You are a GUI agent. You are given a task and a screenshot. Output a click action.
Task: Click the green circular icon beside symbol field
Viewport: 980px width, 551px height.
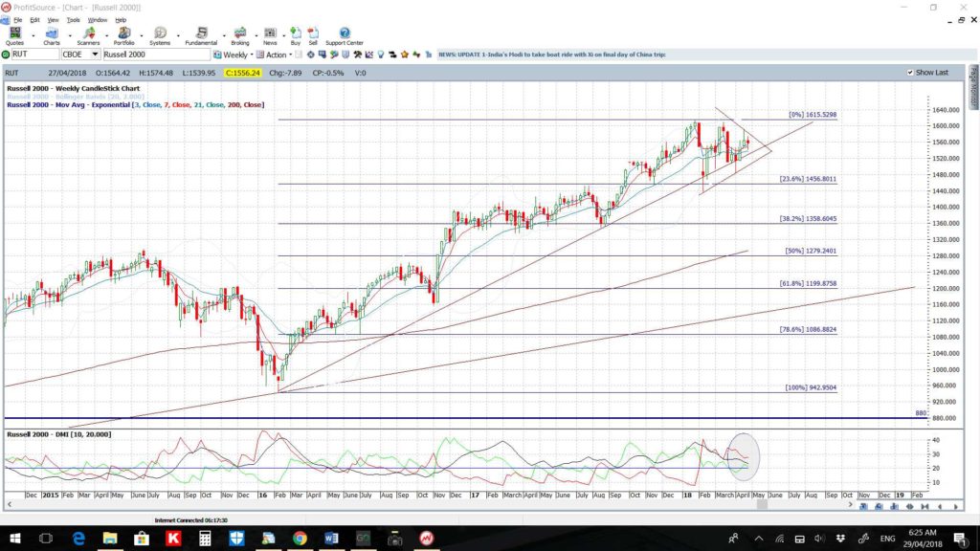(x=7, y=55)
